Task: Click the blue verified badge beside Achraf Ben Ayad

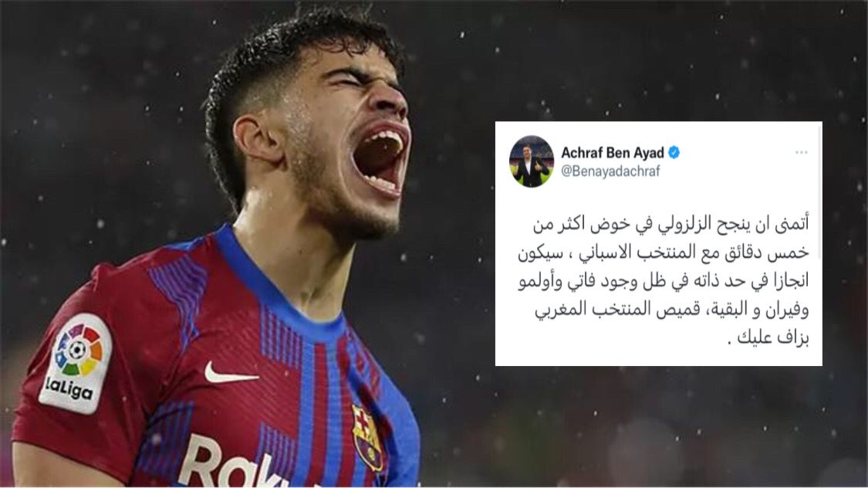Action: [674, 152]
